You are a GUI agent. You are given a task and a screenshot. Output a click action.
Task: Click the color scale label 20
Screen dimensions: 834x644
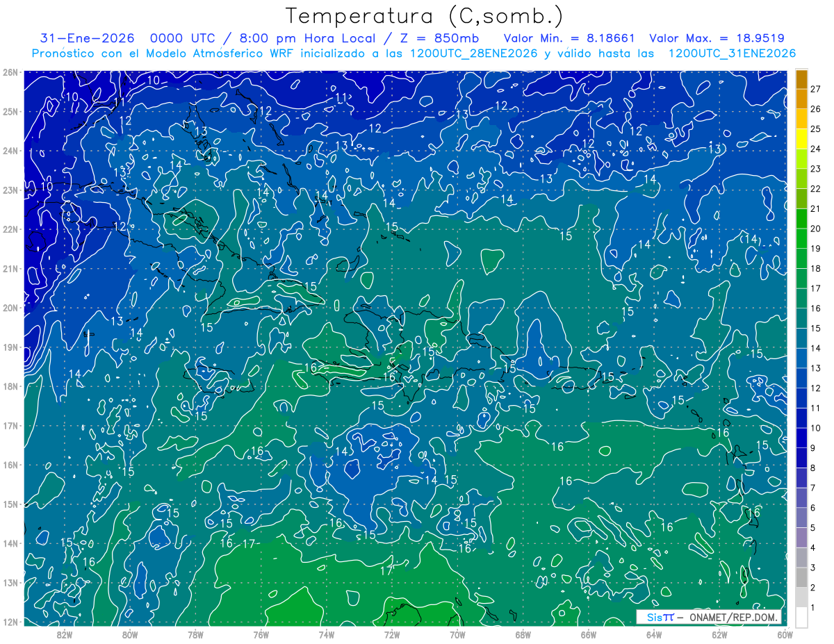(x=816, y=229)
